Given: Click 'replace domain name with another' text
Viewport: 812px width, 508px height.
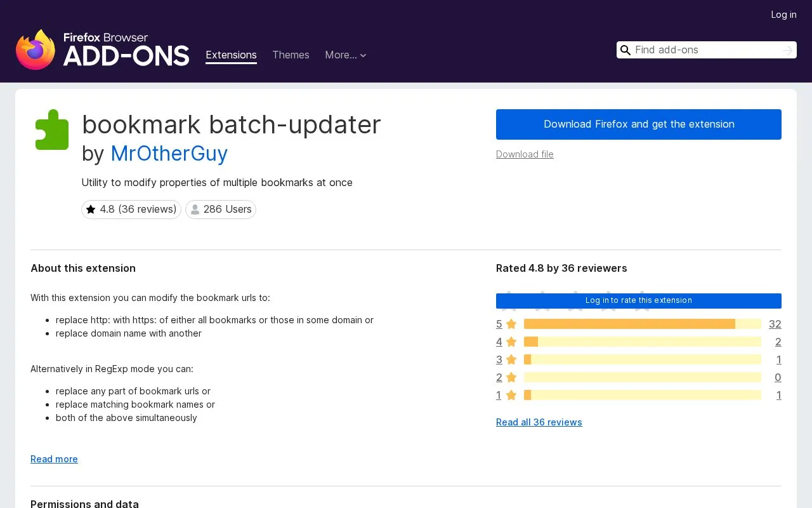Looking at the screenshot, I should (x=129, y=333).
